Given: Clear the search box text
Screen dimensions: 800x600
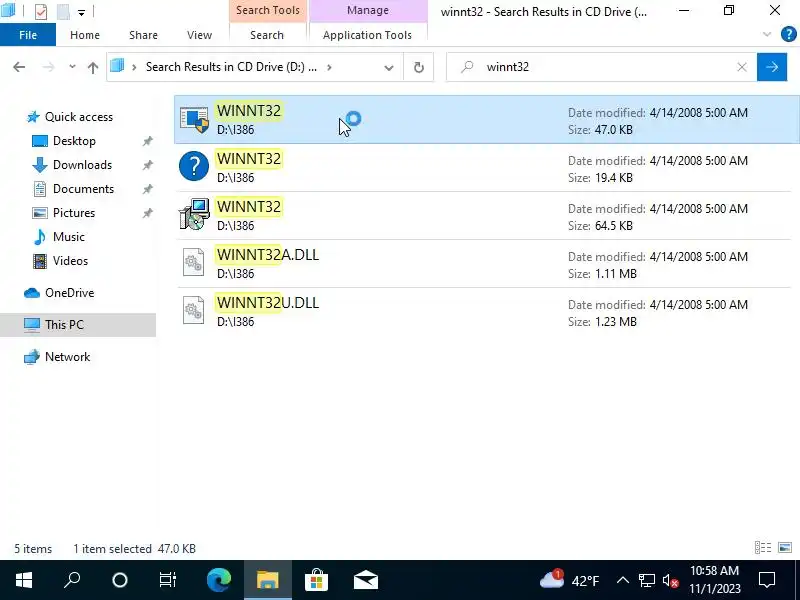Looking at the screenshot, I should point(742,67).
